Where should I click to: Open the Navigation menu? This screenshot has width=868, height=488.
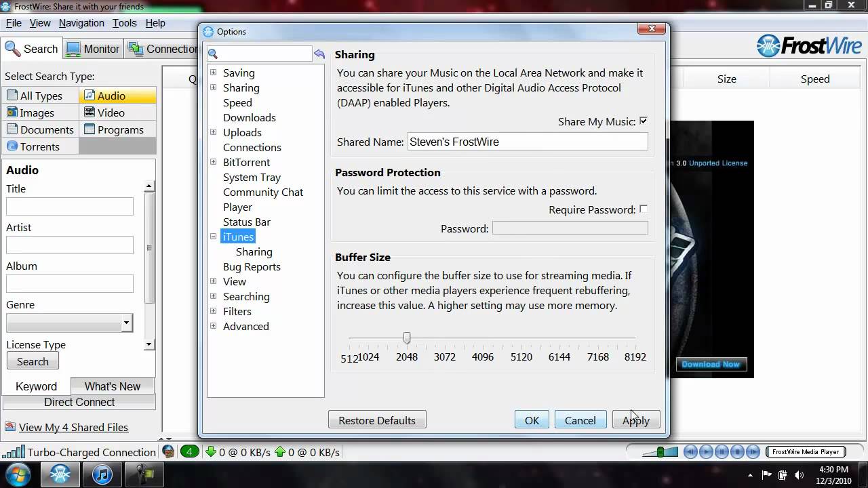tap(81, 23)
